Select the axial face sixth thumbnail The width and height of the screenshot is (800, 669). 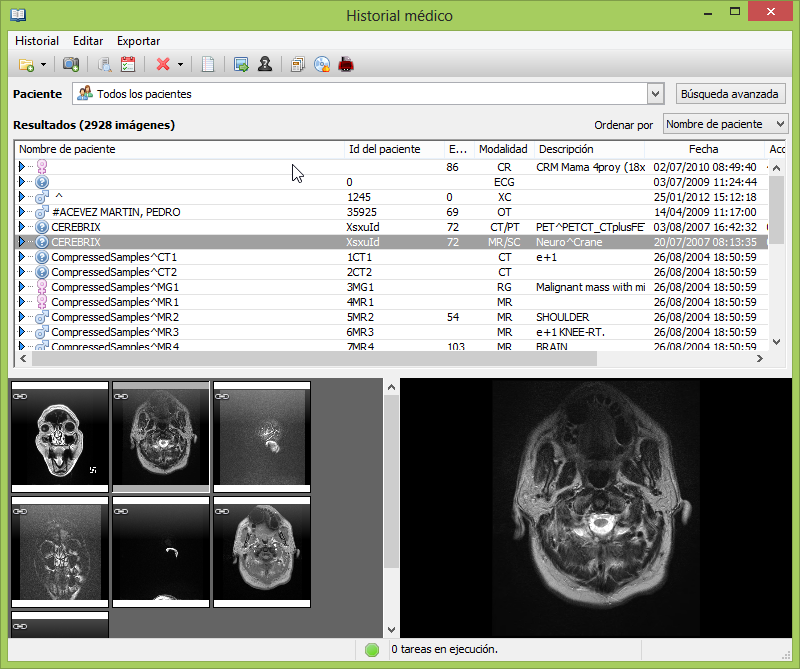pos(262,552)
